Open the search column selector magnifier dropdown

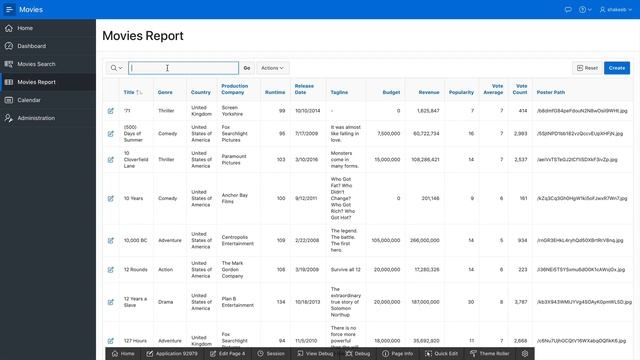116,68
